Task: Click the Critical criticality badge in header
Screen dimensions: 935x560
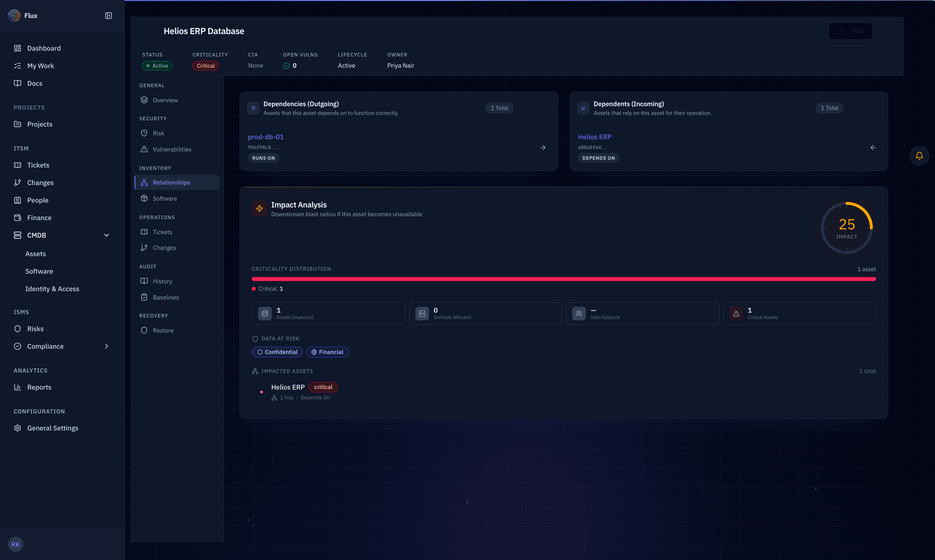Action: point(206,66)
